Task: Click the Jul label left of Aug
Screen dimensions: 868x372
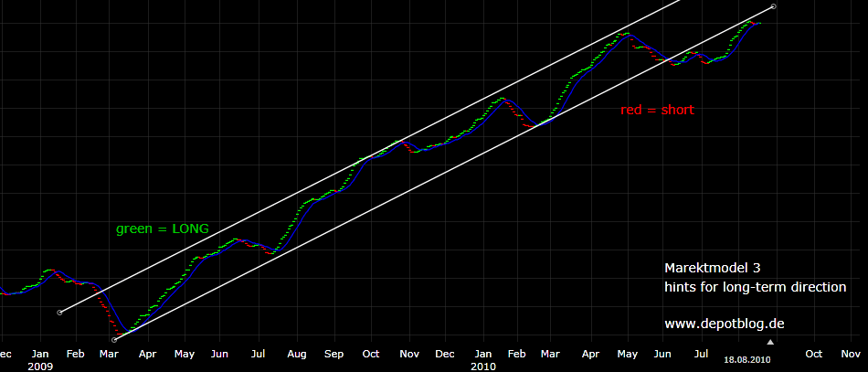Action: pos(258,353)
